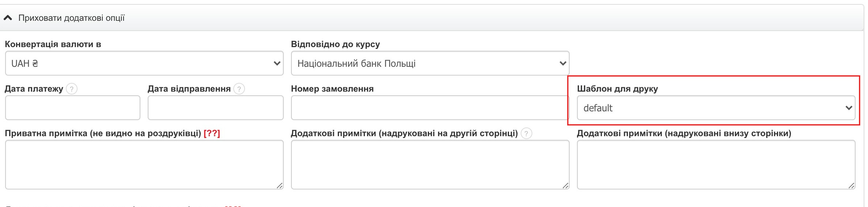Open the Відповідно до курсу dropdown
Viewport: 868px width, 207px height.
[430, 64]
